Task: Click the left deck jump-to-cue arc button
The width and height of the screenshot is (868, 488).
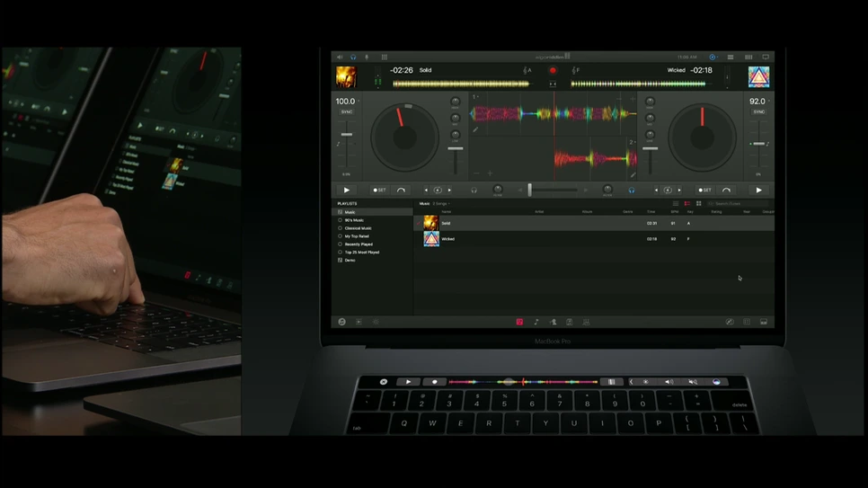Action: tap(401, 190)
